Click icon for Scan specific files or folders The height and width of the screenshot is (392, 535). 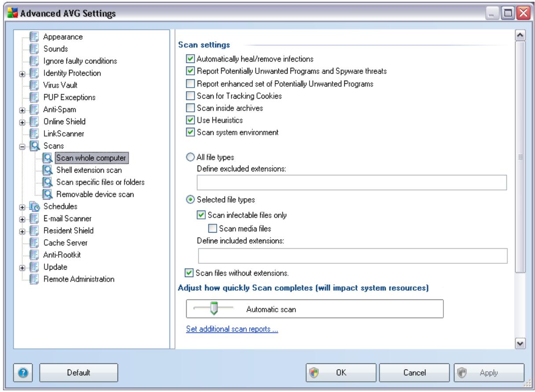[x=48, y=181]
